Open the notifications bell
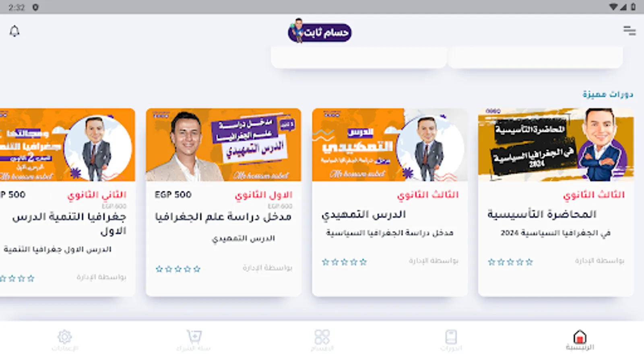This screenshot has width=644, height=362. point(14,31)
